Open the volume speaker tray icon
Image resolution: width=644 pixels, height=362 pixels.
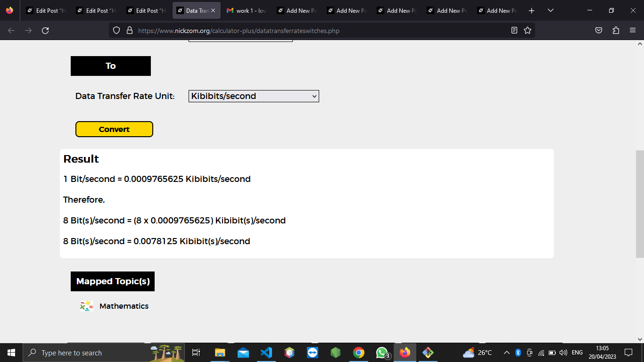pyautogui.click(x=563, y=353)
